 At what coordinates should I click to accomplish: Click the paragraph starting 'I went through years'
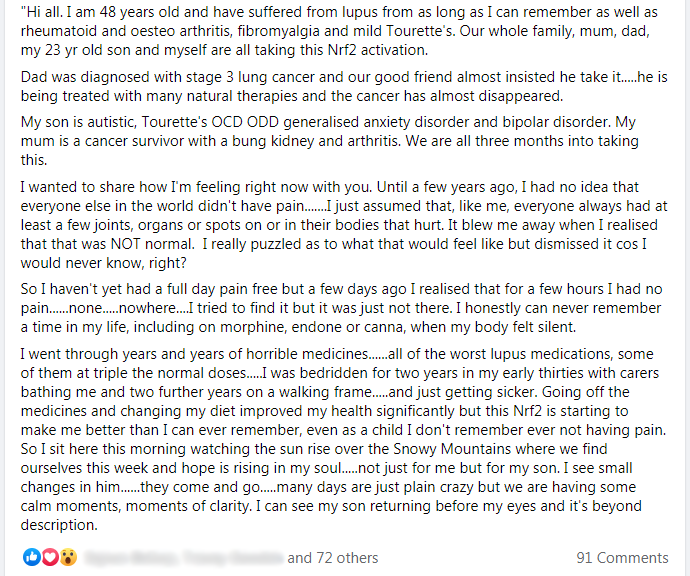point(343,439)
